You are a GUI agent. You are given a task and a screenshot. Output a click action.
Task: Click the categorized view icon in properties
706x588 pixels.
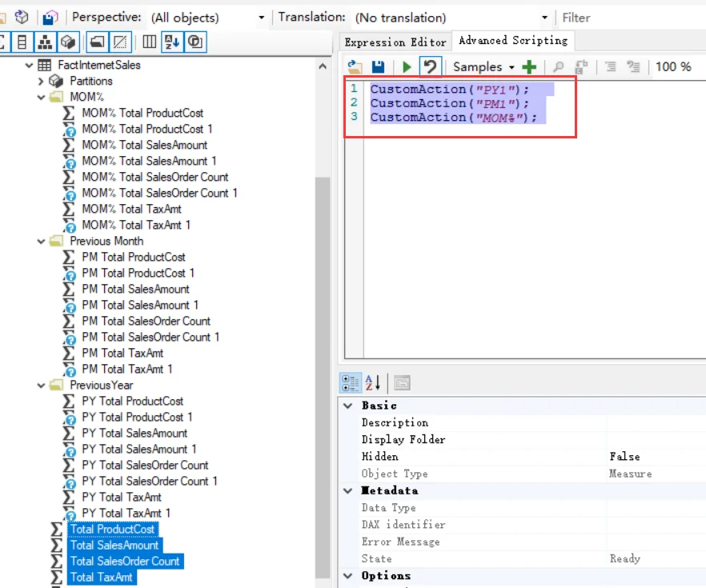(351, 383)
